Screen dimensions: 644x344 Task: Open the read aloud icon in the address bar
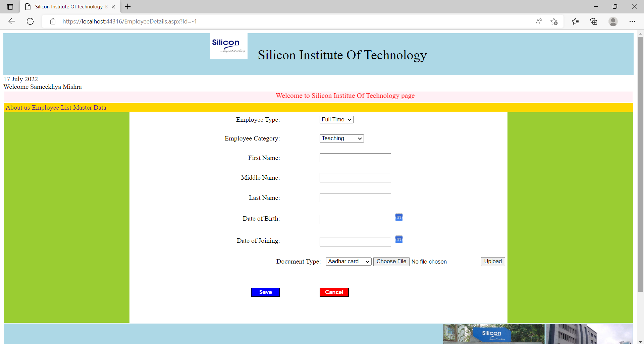click(539, 21)
